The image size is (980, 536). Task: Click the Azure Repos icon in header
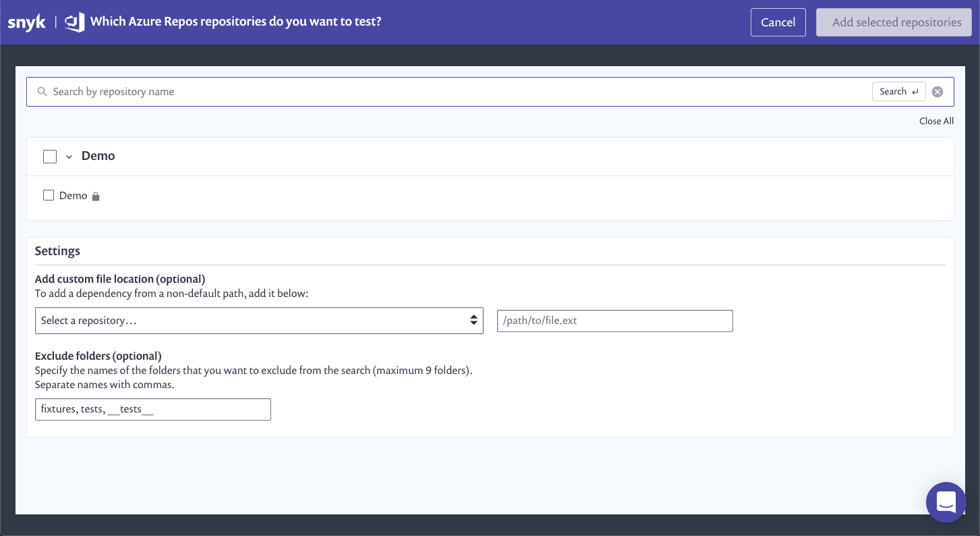pos(74,22)
